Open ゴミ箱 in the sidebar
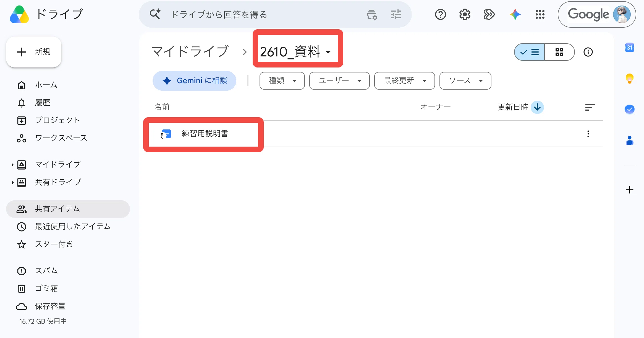 coord(68,288)
